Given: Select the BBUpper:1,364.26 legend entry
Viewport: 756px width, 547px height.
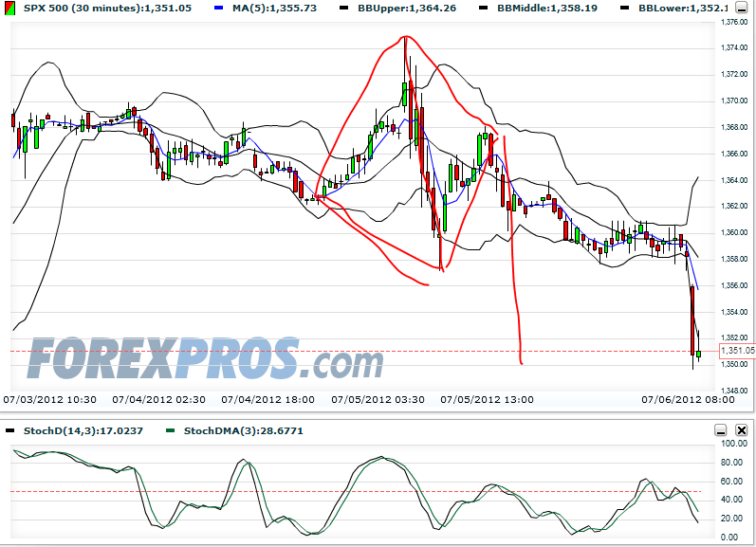Looking at the screenshot, I should click(x=407, y=9).
